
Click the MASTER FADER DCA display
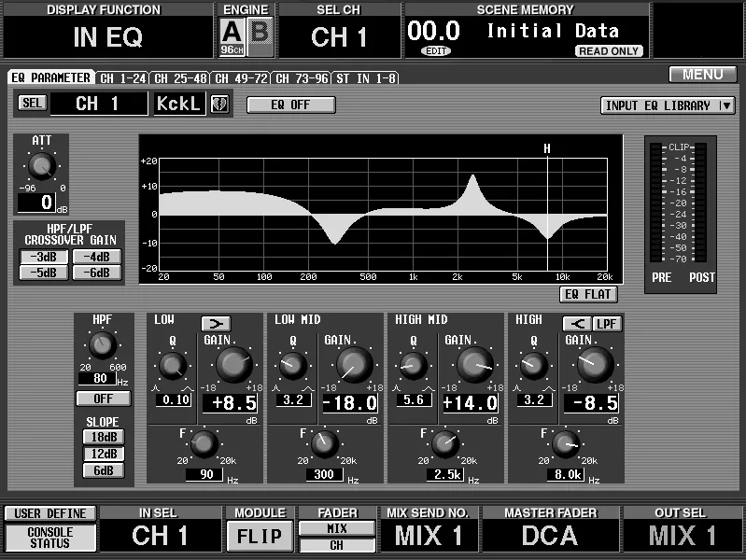coord(550,536)
